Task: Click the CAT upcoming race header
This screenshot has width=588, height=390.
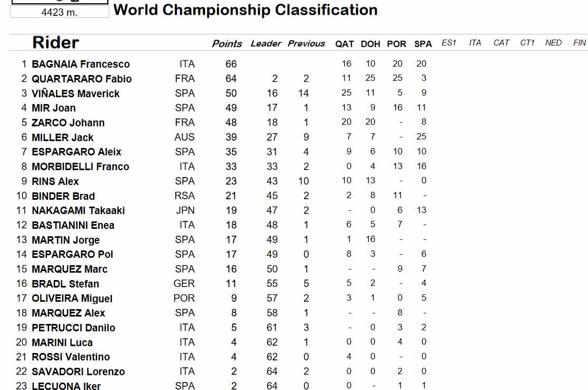Action: [501, 43]
